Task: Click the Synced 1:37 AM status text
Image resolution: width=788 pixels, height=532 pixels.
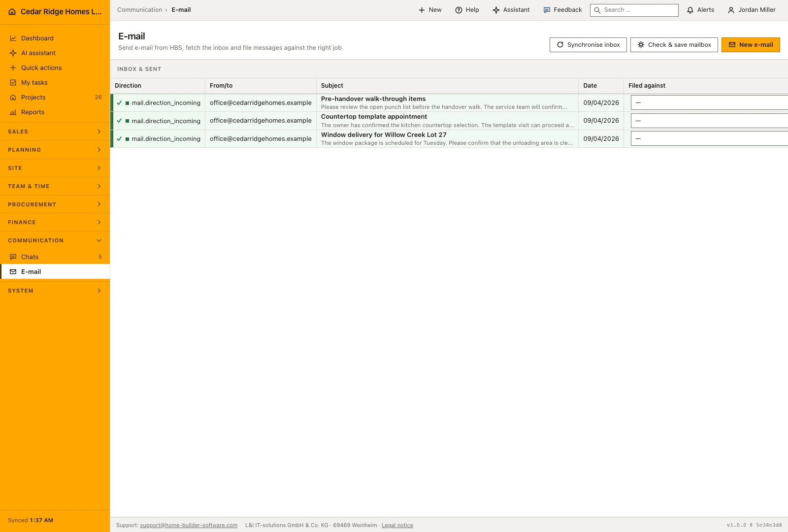Action: (31, 521)
